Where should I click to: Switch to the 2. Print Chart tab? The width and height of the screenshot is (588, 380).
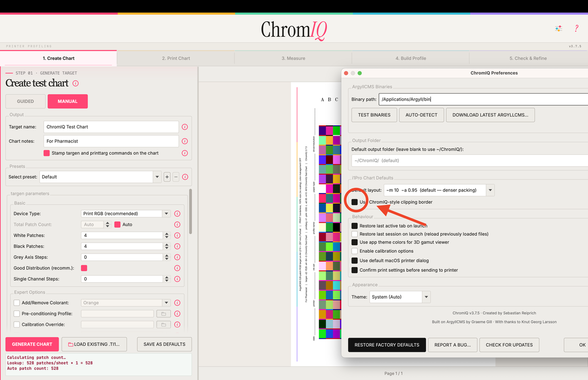pyautogui.click(x=176, y=58)
